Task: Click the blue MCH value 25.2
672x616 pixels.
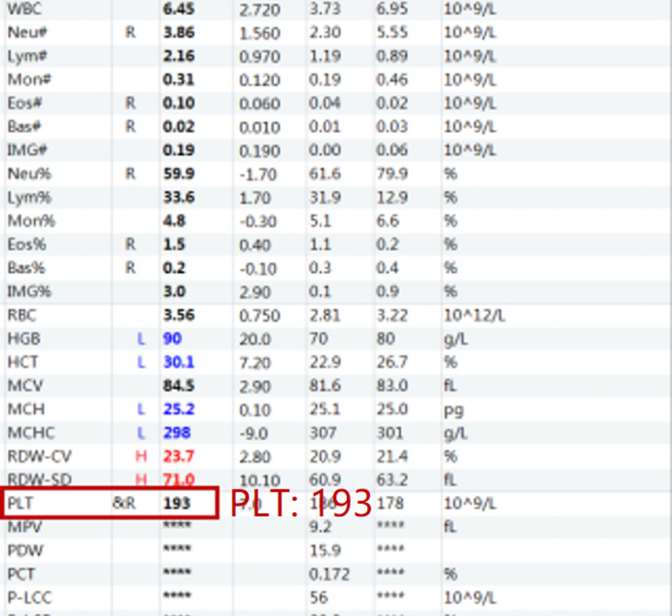Action: coord(178,409)
